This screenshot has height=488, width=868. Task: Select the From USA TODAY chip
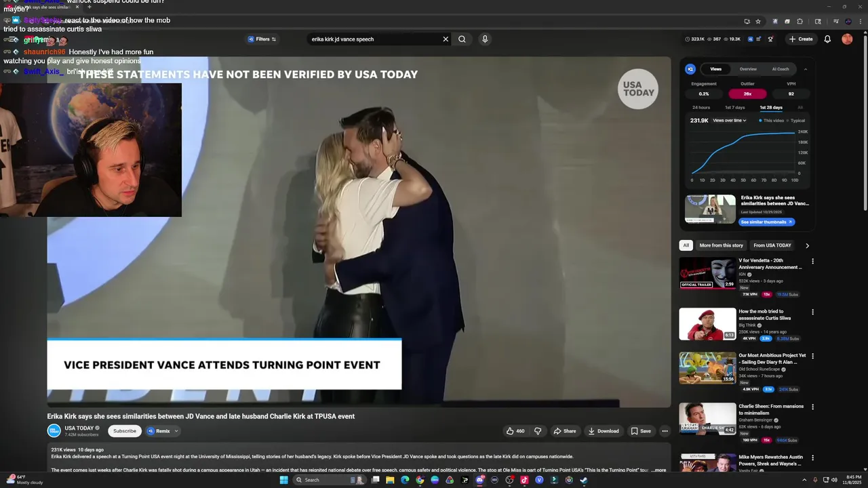(772, 245)
